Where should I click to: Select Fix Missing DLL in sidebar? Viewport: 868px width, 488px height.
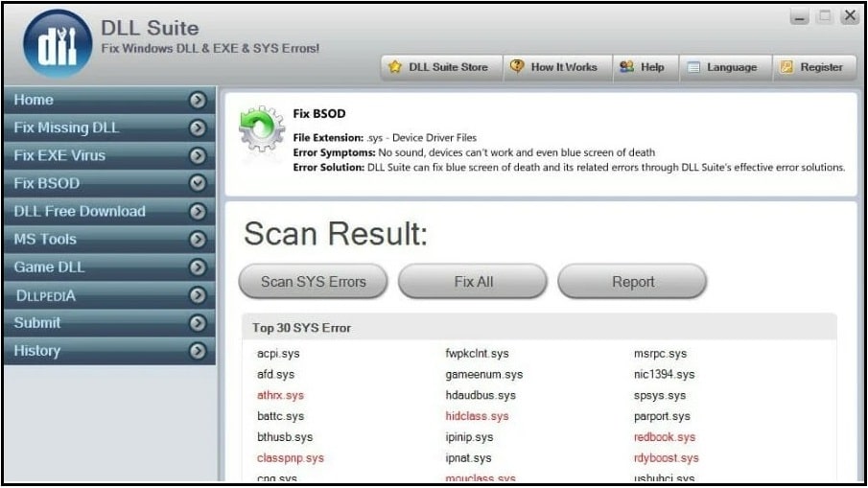tap(109, 128)
